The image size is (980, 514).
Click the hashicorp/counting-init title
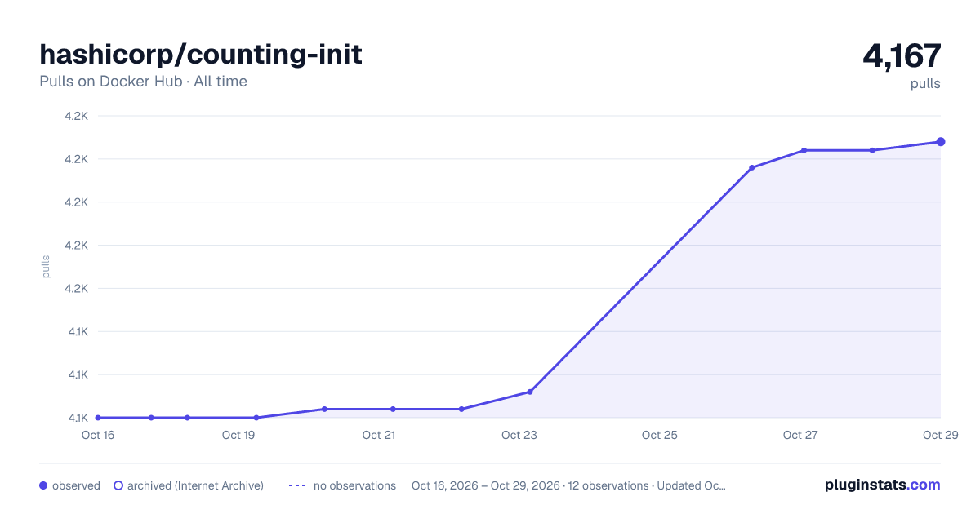click(201, 55)
